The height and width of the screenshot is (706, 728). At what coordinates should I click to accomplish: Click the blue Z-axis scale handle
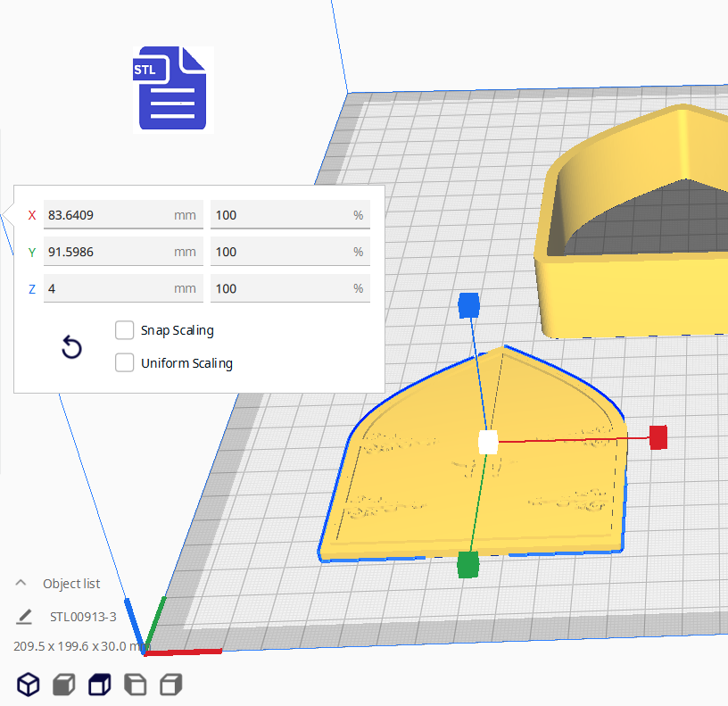[x=469, y=306]
